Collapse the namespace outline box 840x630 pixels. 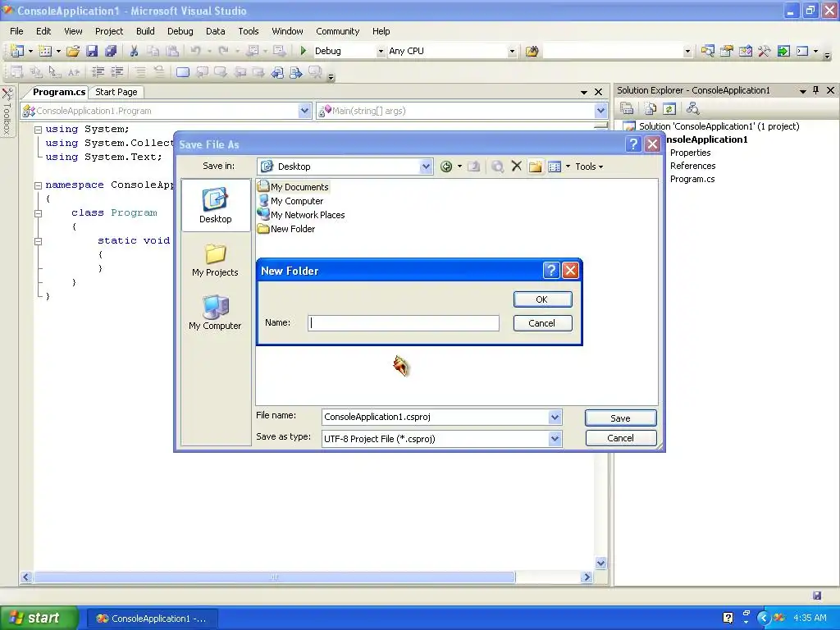[38, 185]
